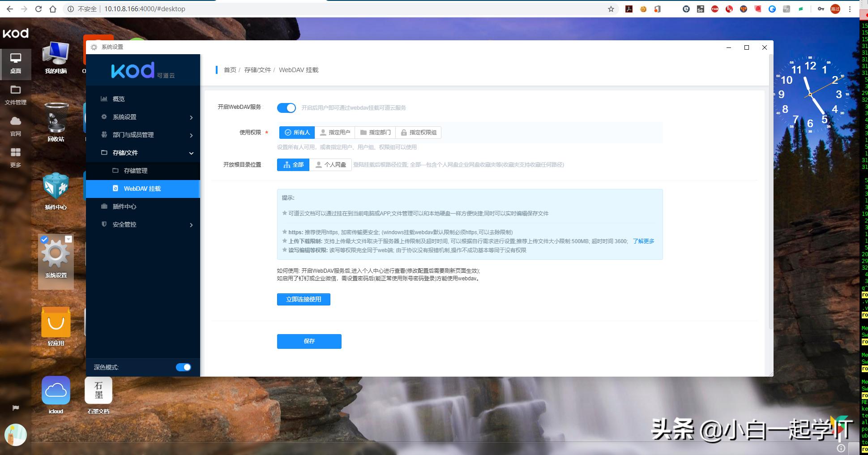Screen dimensions: 868x455
Task: Navigate to 首页 via the breadcrumb
Action: pos(230,70)
